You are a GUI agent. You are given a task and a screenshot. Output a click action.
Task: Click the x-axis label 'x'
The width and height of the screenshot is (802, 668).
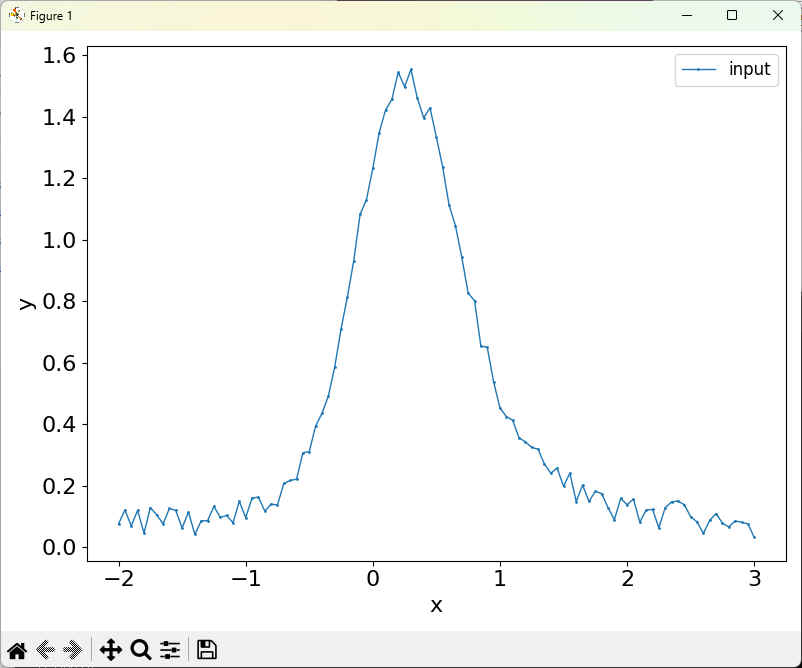(x=436, y=606)
